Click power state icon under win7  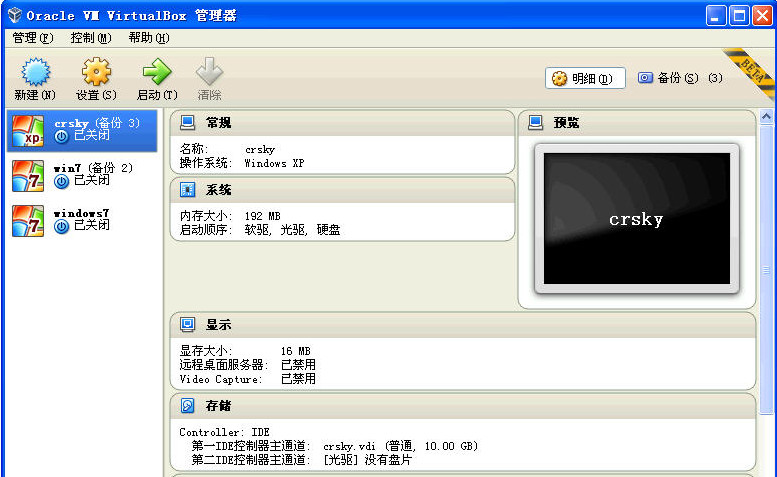tap(61, 182)
